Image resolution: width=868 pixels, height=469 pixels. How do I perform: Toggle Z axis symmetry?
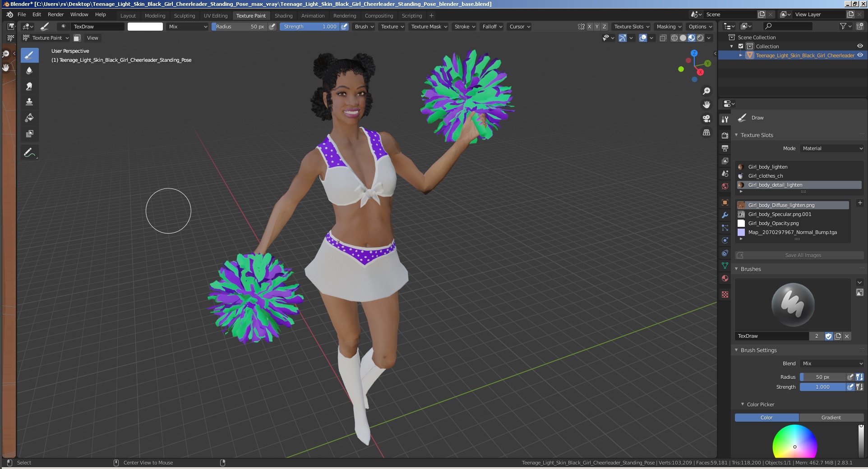point(605,27)
